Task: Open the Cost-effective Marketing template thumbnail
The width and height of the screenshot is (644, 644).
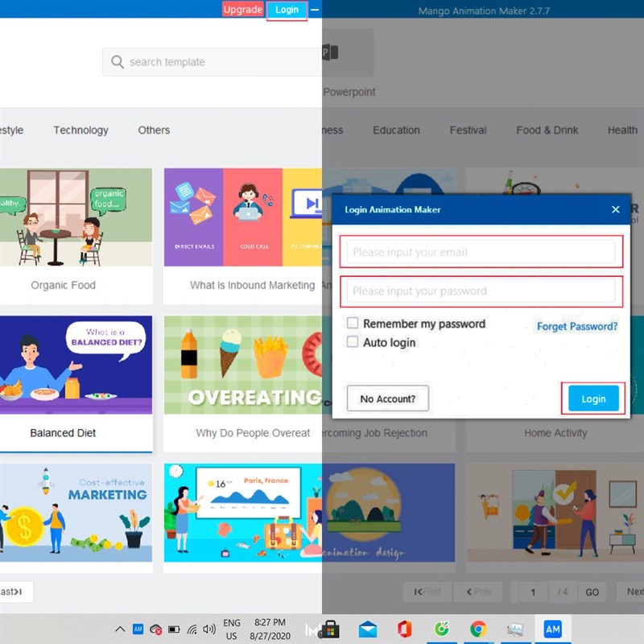Action: point(76,513)
